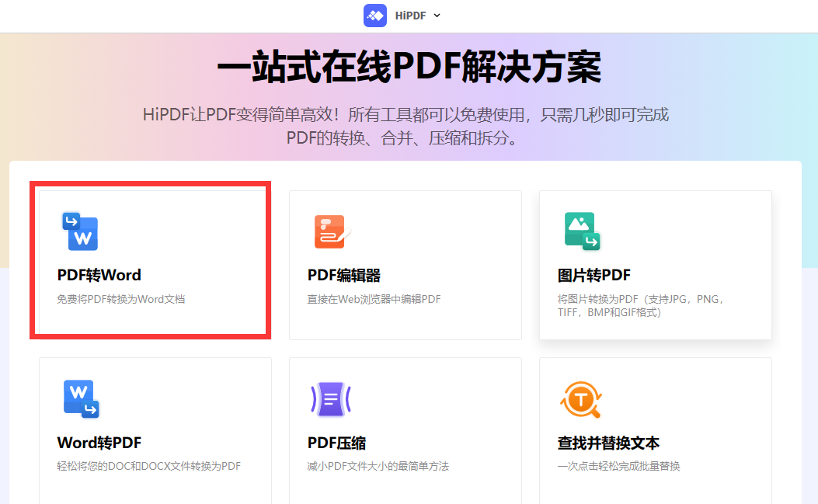Click the red highlighted PDF转Word card
Viewport: 818px width, 504px height.
tap(151, 260)
